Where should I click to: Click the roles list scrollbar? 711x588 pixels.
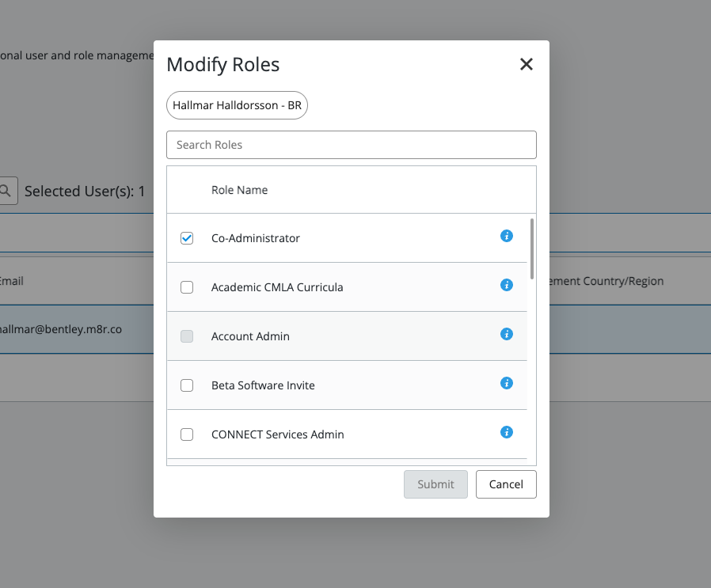(x=531, y=249)
